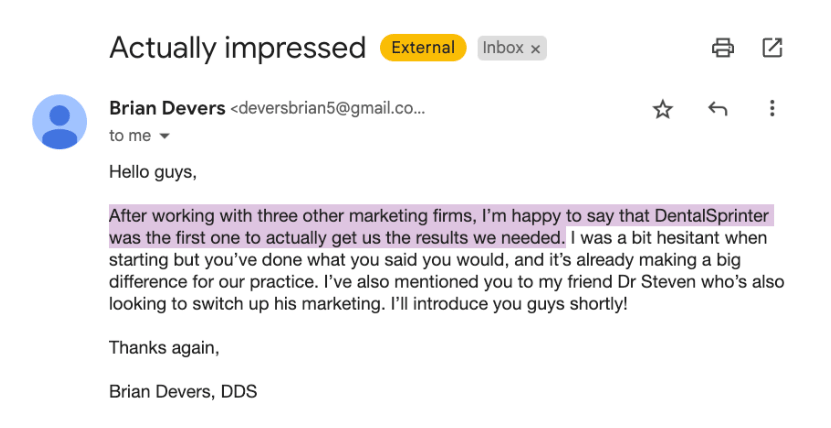Click the "to me" recipient text
This screenshot has width=831, height=428.
click(x=130, y=136)
